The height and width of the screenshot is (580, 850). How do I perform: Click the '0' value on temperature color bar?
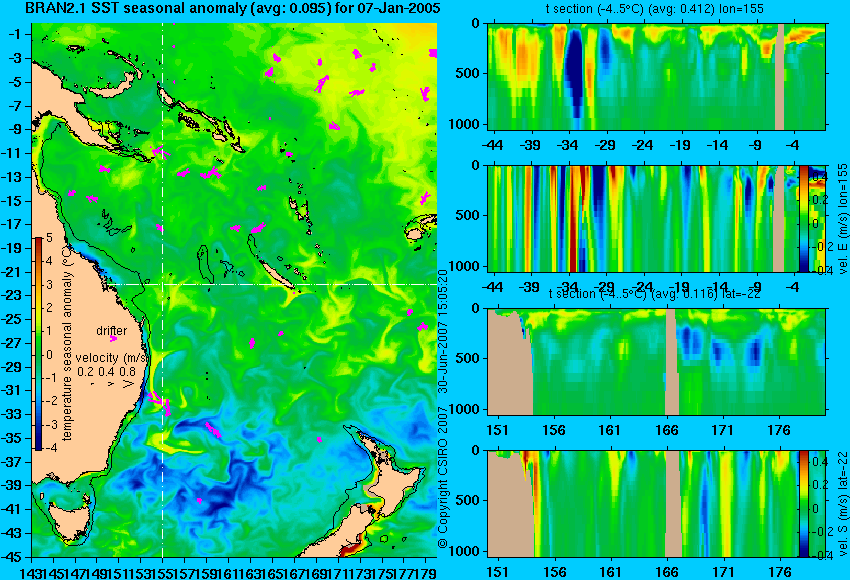coord(49,355)
